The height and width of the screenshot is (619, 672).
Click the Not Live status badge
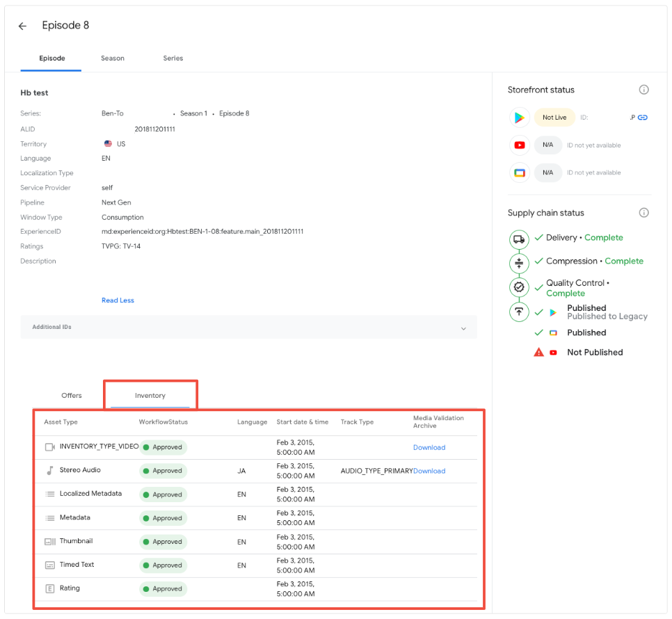click(x=554, y=118)
